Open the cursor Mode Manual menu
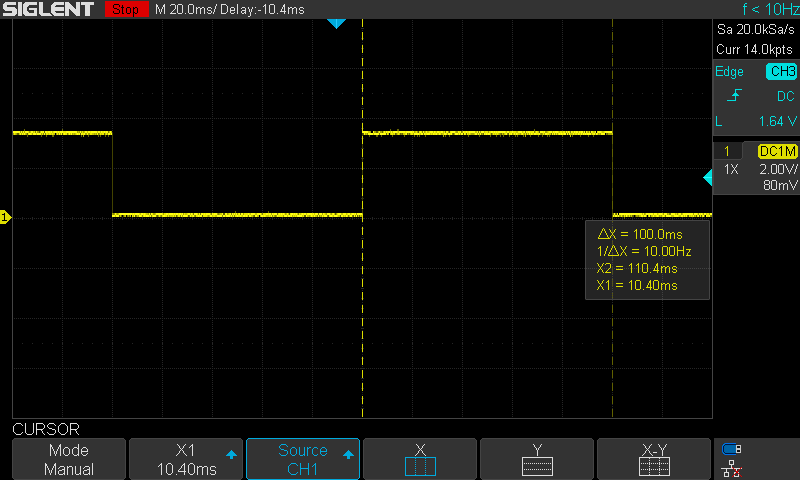 [x=69, y=459]
